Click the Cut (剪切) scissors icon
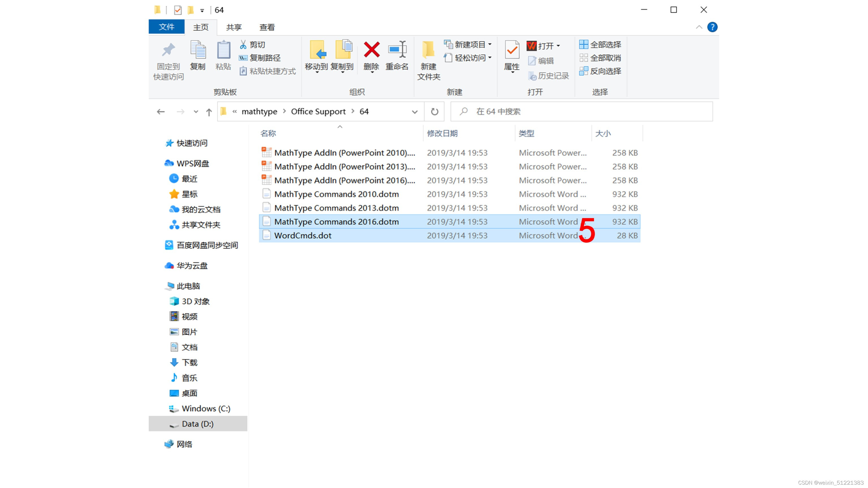Screen dimensions: 868x488 [x=243, y=44]
